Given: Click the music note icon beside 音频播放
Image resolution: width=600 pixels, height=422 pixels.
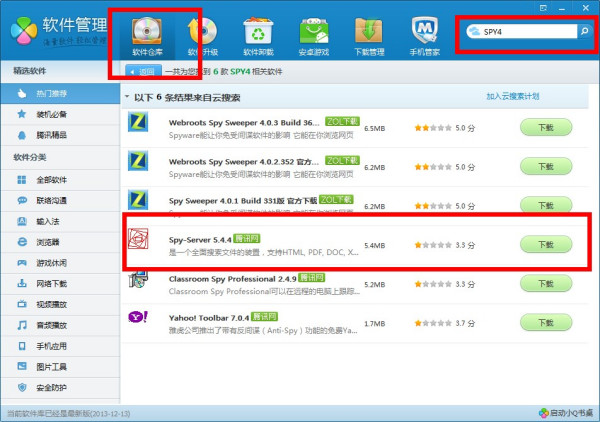Looking at the screenshot, I should pos(22,325).
